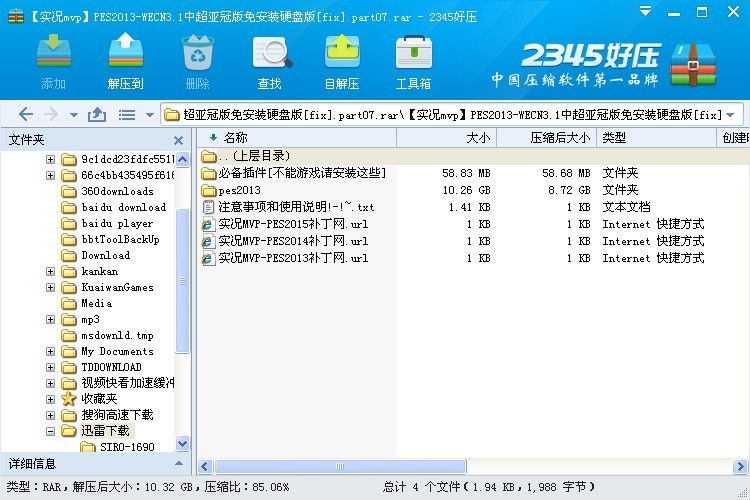
Task: Select msdownld.tmp tree folder
Action: click(117, 335)
